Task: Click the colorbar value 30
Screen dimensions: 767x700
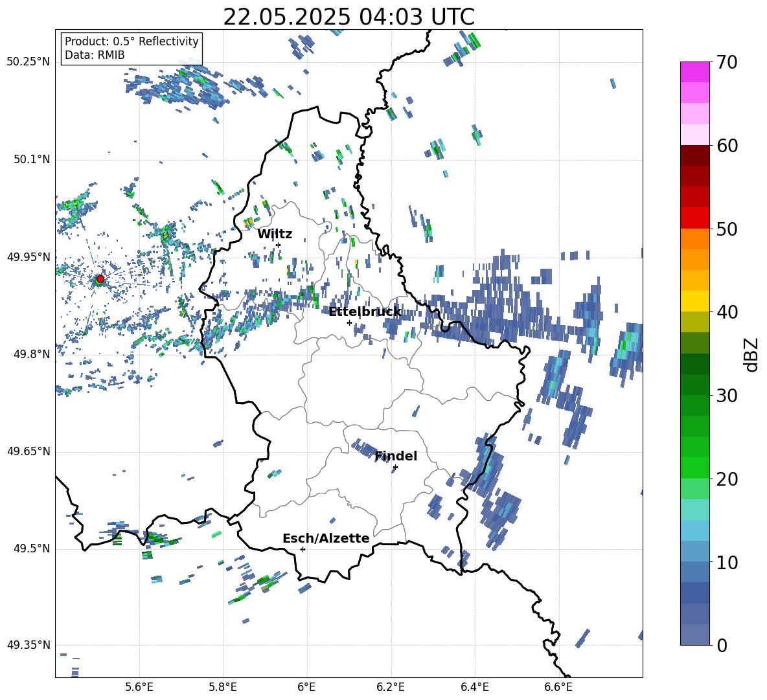Action: click(x=727, y=396)
